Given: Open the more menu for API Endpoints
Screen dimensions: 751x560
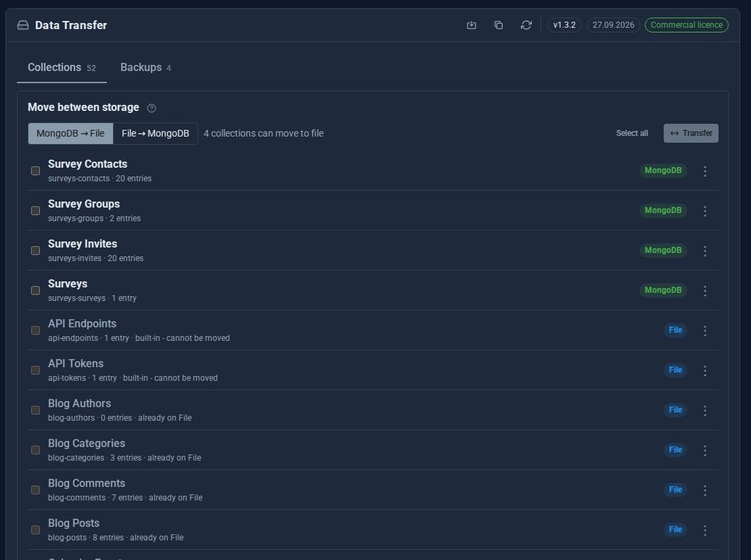Looking at the screenshot, I should pos(705,330).
